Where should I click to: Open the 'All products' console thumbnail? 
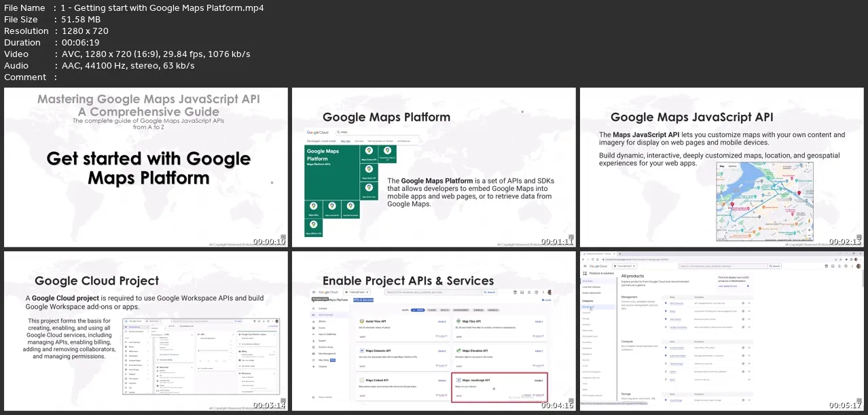(x=722, y=331)
